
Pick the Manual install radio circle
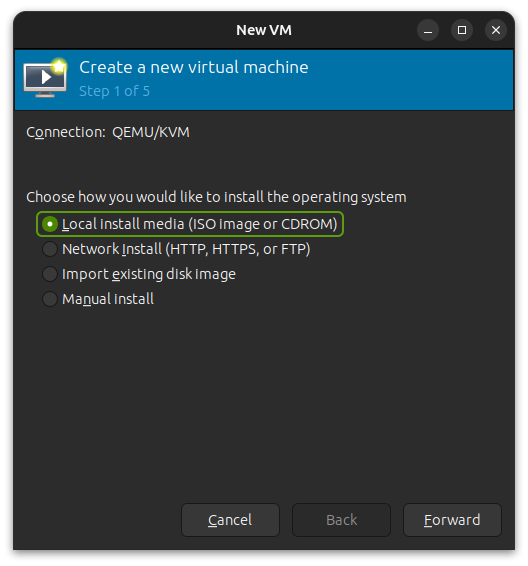click(x=50, y=299)
